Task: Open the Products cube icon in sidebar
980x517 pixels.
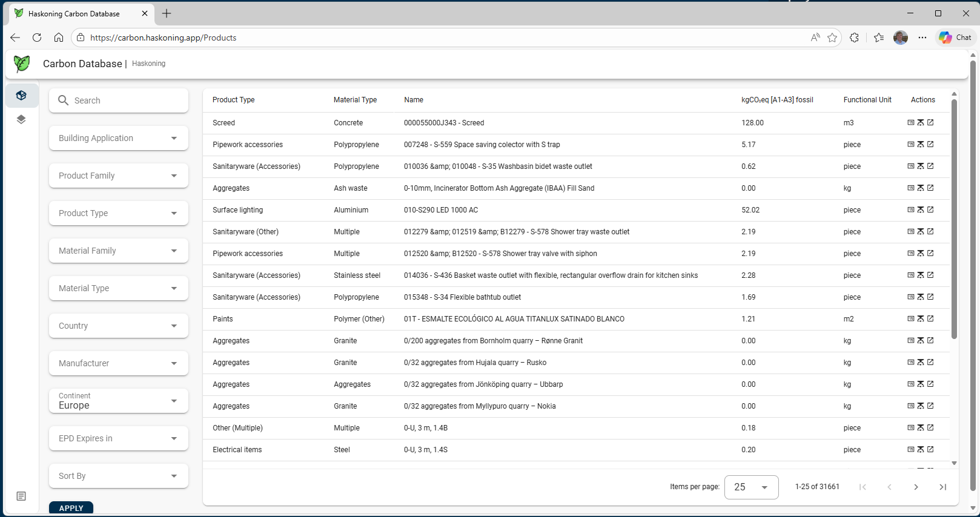Action: tap(21, 96)
